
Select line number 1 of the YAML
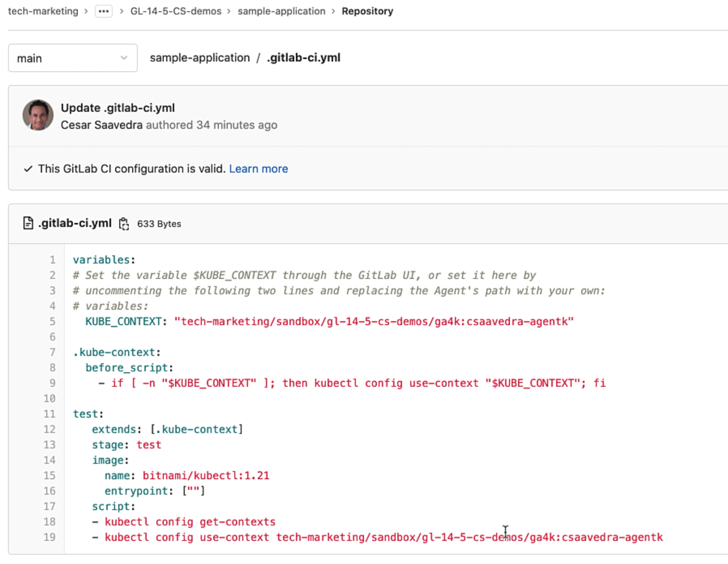point(52,260)
